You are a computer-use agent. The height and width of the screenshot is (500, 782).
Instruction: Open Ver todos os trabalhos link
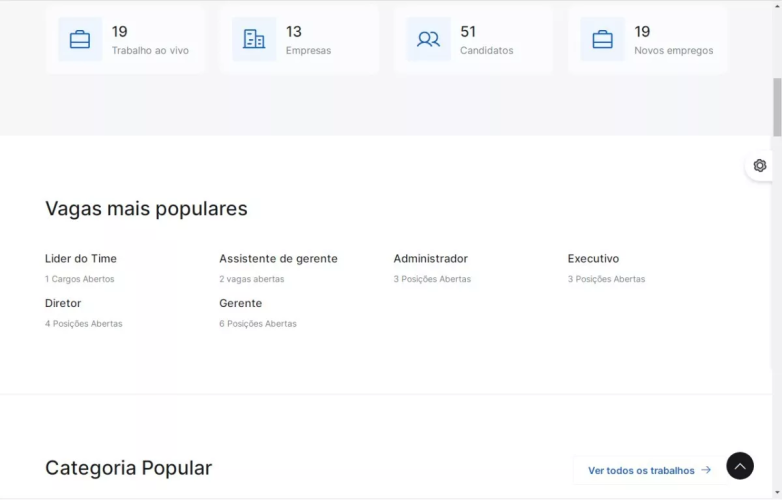tap(641, 470)
